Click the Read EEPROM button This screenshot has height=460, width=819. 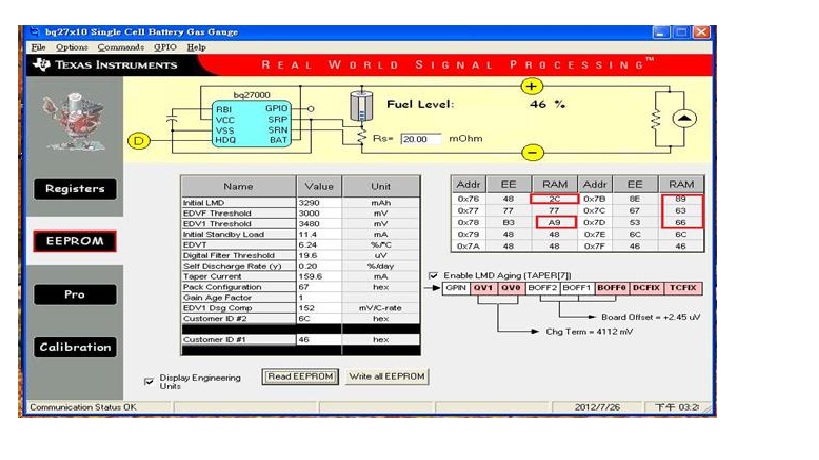pos(300,376)
